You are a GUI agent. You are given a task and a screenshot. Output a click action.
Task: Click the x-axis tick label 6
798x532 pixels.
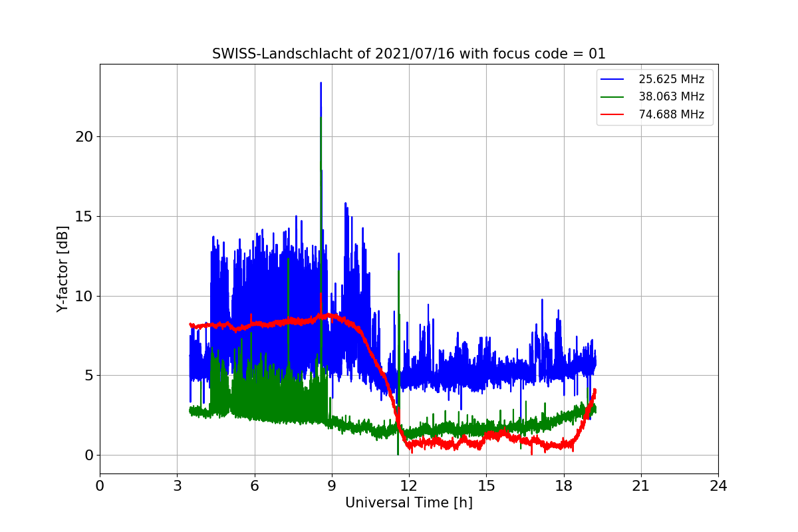(x=254, y=486)
